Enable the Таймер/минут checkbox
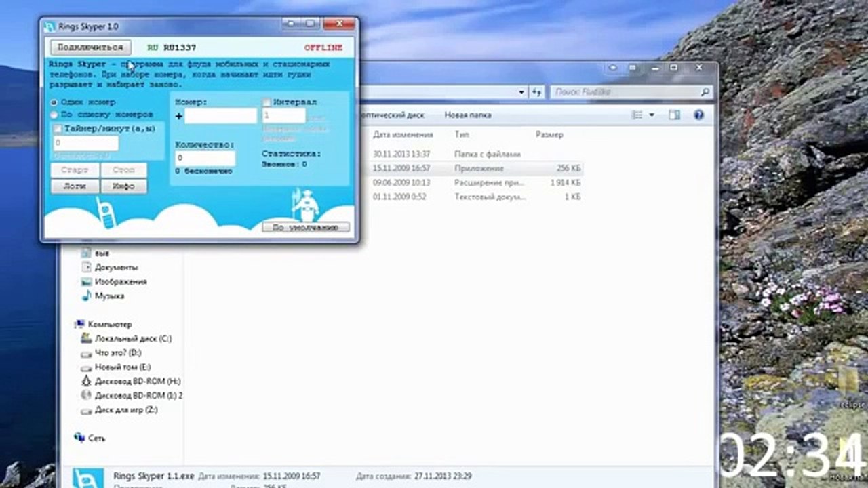Viewport: 868px width, 488px height. pyautogui.click(x=58, y=129)
